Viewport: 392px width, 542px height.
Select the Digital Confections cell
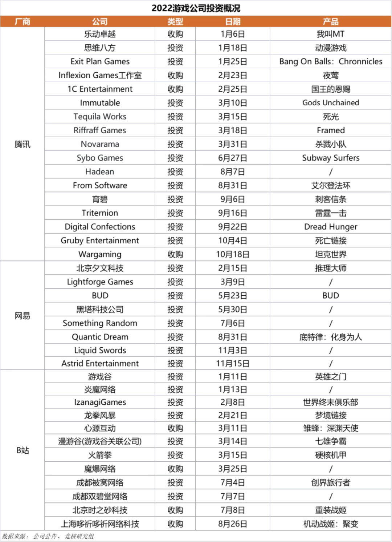pos(100,227)
